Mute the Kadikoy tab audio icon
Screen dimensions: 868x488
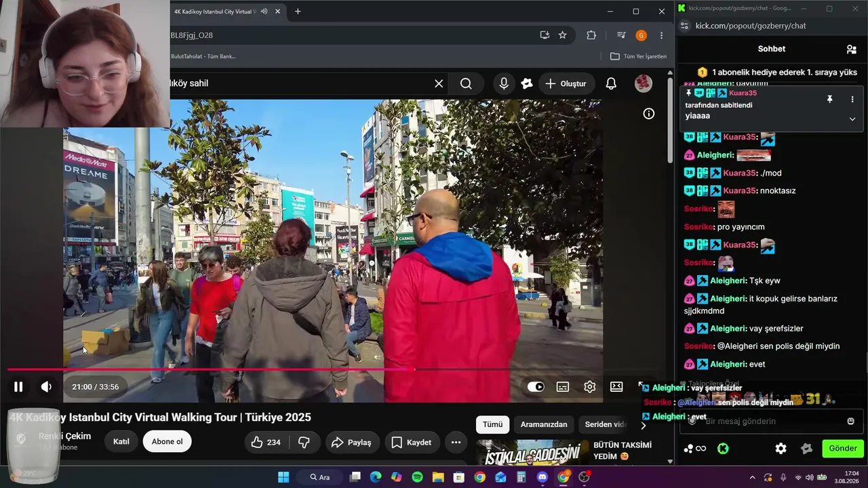264,12
